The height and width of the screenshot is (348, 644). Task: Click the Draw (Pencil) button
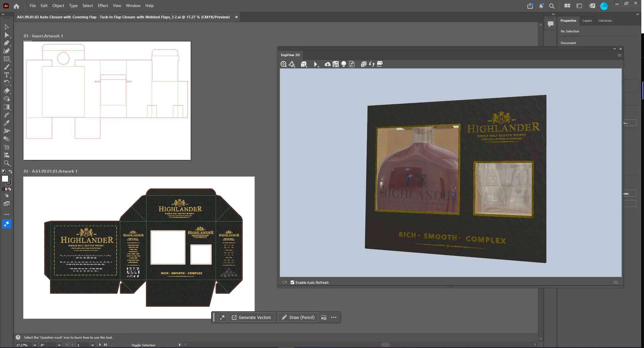click(x=298, y=318)
